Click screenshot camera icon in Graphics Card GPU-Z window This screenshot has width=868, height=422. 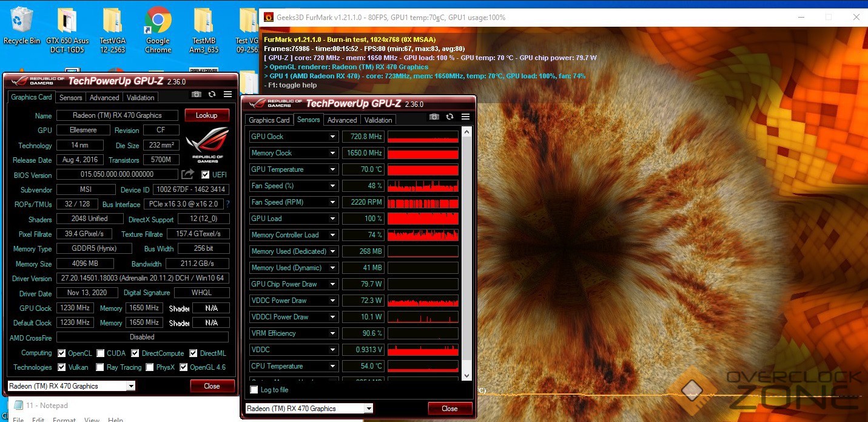point(196,94)
